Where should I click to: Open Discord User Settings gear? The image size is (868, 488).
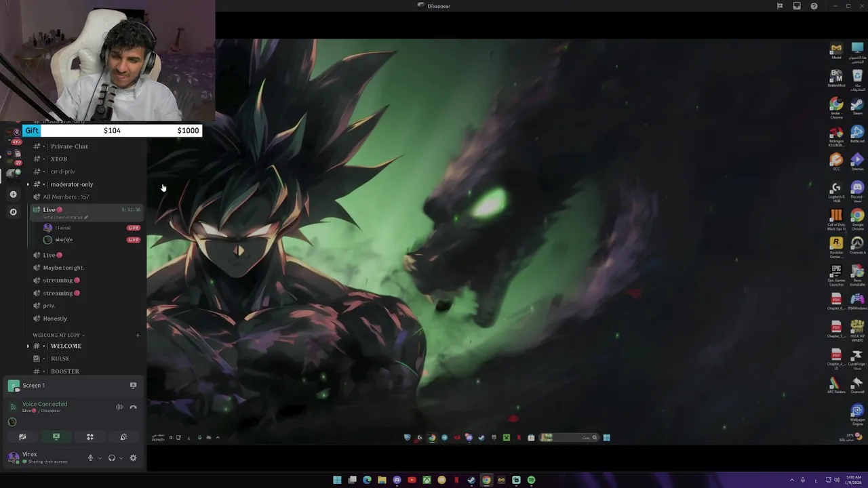(x=133, y=458)
